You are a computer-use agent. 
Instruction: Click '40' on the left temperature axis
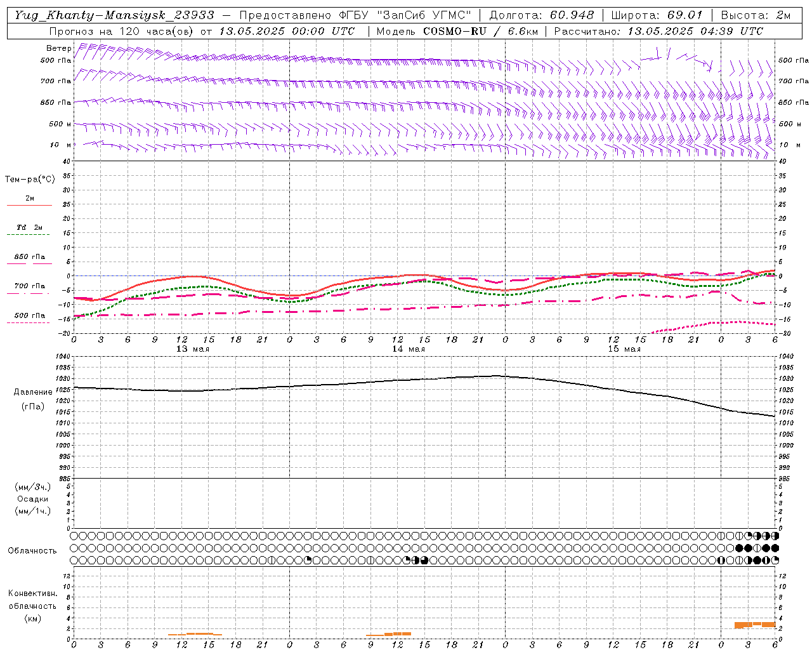67,161
